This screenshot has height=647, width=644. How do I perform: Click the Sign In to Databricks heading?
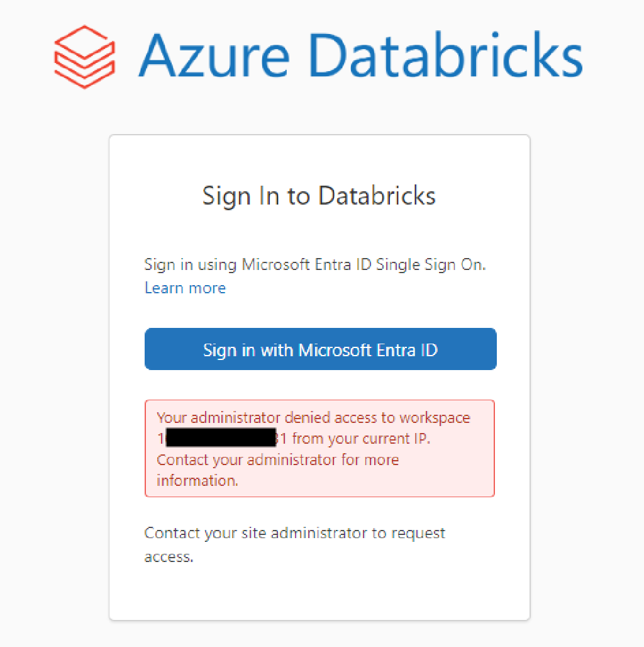pos(318,196)
